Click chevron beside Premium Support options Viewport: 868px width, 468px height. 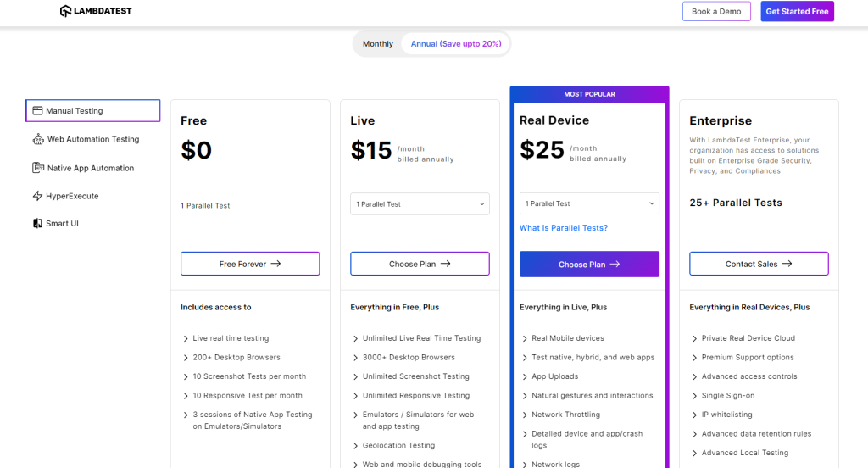pyautogui.click(x=695, y=358)
